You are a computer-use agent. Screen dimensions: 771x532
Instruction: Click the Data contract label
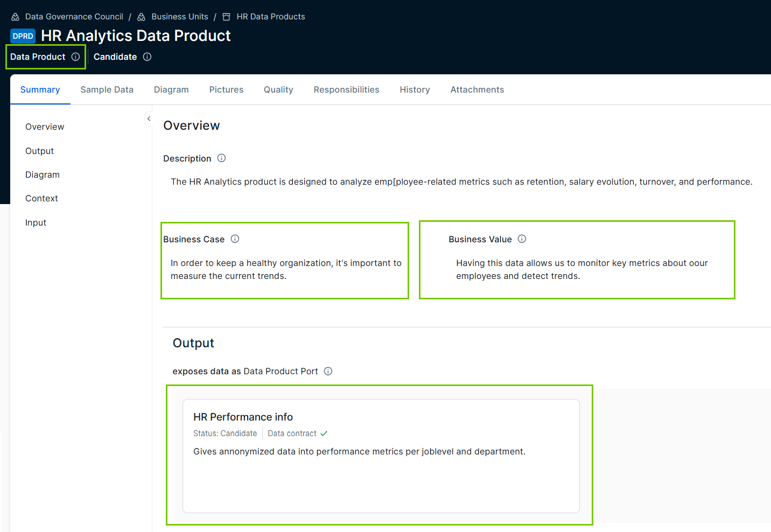292,433
